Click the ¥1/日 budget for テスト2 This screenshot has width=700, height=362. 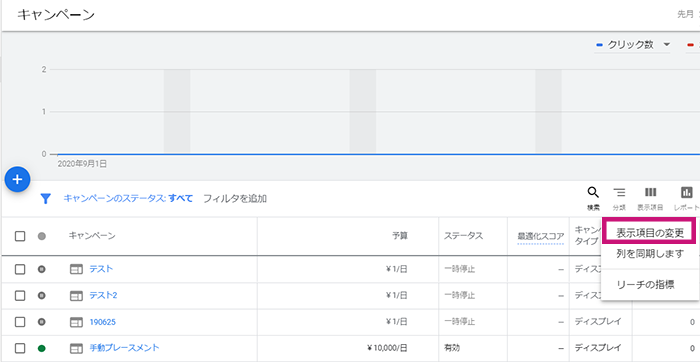pyautogui.click(x=396, y=295)
